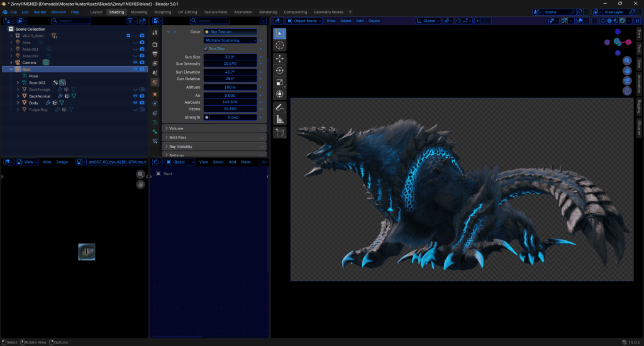Screen dimensions: 644x346
Task: Click the viewport zoom magnifier gizmo
Action: [x=627, y=61]
